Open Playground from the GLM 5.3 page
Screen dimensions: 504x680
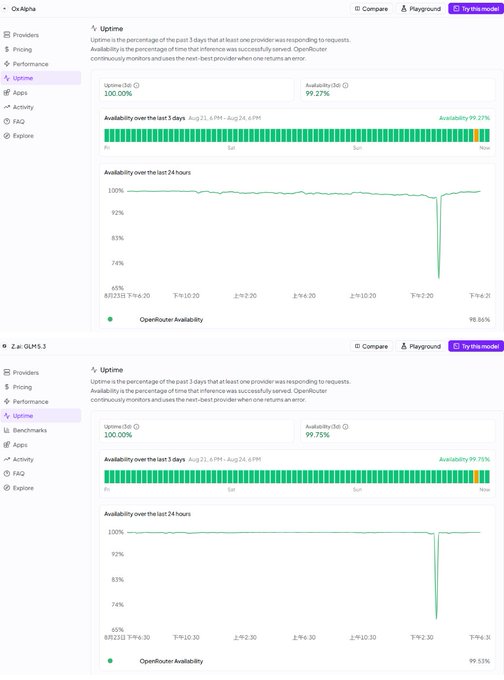pyautogui.click(x=420, y=346)
